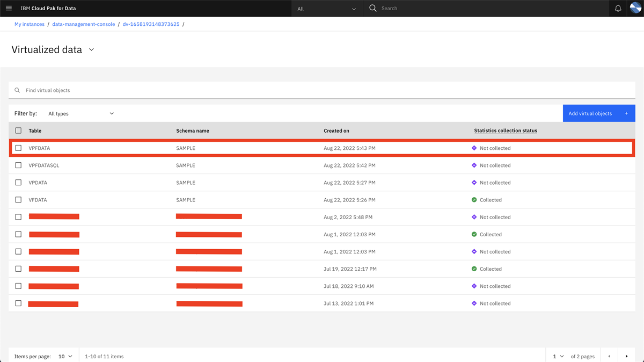Viewport: 644px width, 362px height.
Task: Click the green Collected icon on the VFDATA row
Action: pyautogui.click(x=475, y=199)
